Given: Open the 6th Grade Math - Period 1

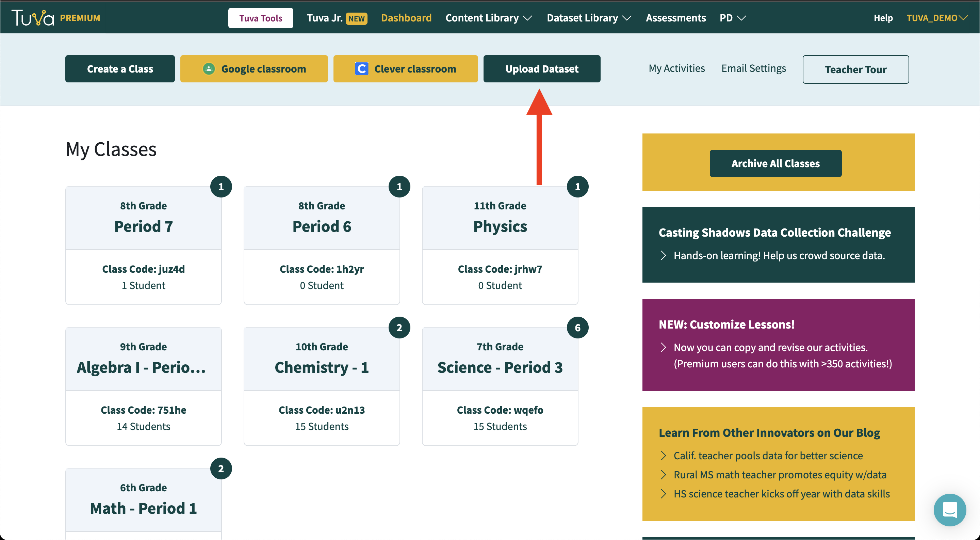Looking at the screenshot, I should [143, 504].
